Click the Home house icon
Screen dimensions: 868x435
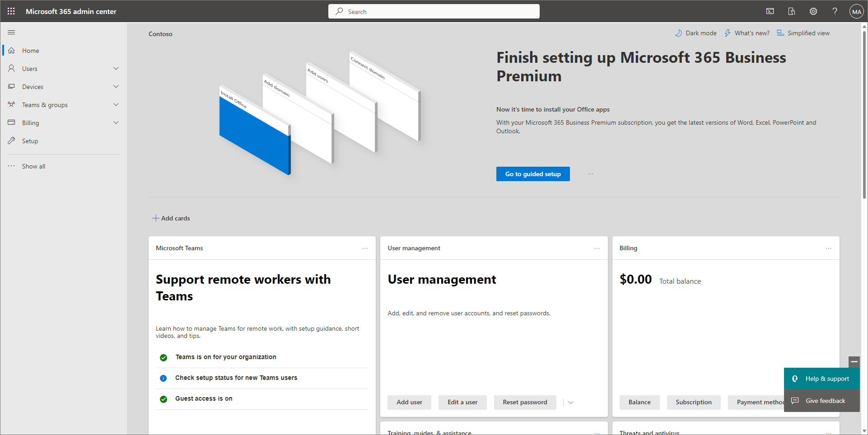[x=12, y=51]
